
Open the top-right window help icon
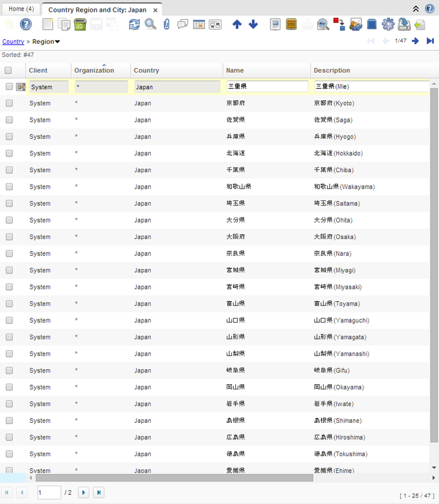tap(430, 9)
